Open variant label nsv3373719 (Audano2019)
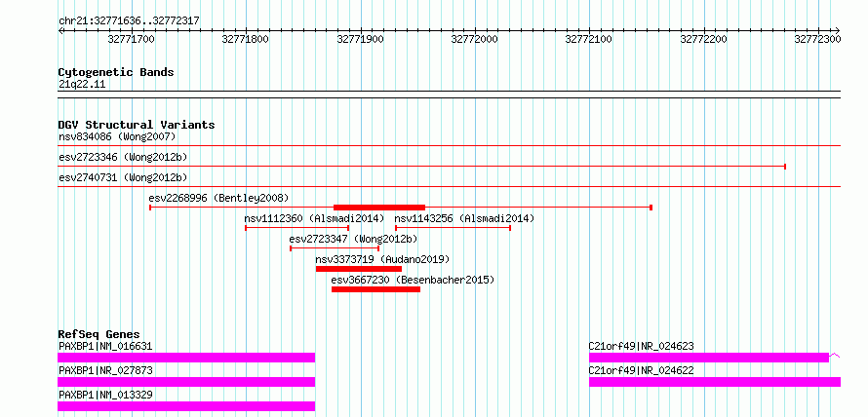The width and height of the screenshot is (868, 417). [382, 259]
